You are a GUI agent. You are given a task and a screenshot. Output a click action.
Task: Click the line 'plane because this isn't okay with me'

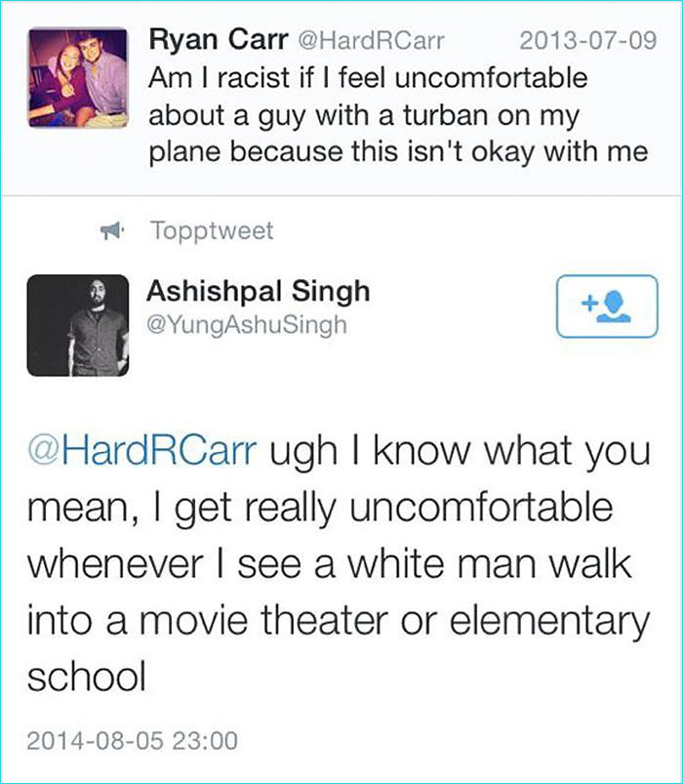(x=398, y=152)
